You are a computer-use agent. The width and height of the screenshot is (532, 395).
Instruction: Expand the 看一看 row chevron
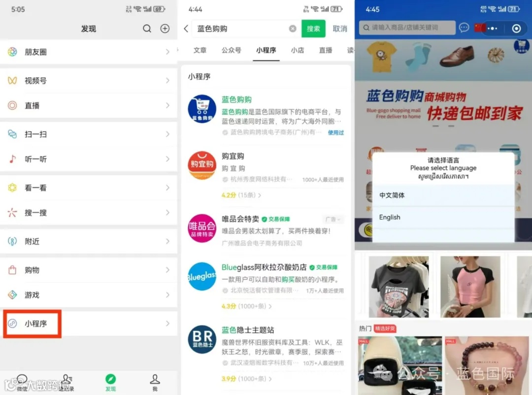tap(167, 187)
